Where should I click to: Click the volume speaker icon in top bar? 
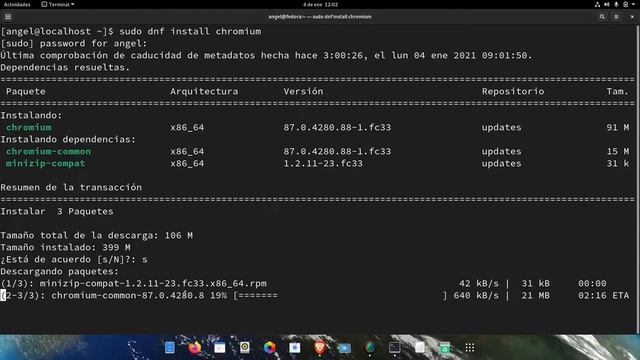[x=607, y=4]
